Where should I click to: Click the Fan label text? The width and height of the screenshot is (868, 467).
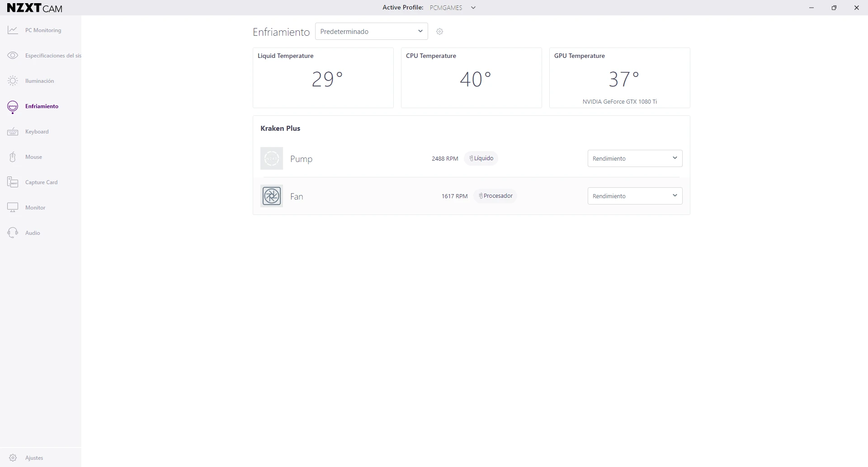click(x=297, y=197)
